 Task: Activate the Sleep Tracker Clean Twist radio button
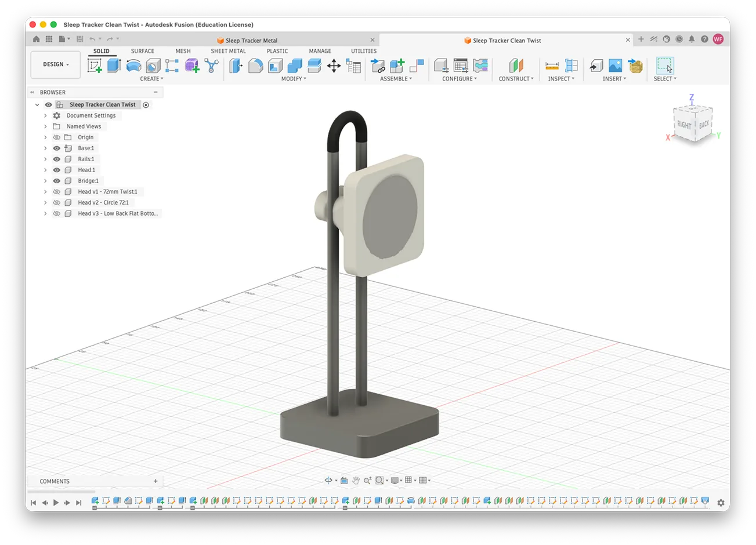146,105
